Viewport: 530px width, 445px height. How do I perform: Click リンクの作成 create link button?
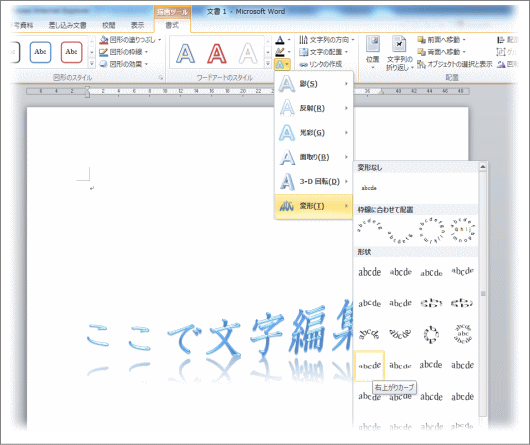pos(321,64)
